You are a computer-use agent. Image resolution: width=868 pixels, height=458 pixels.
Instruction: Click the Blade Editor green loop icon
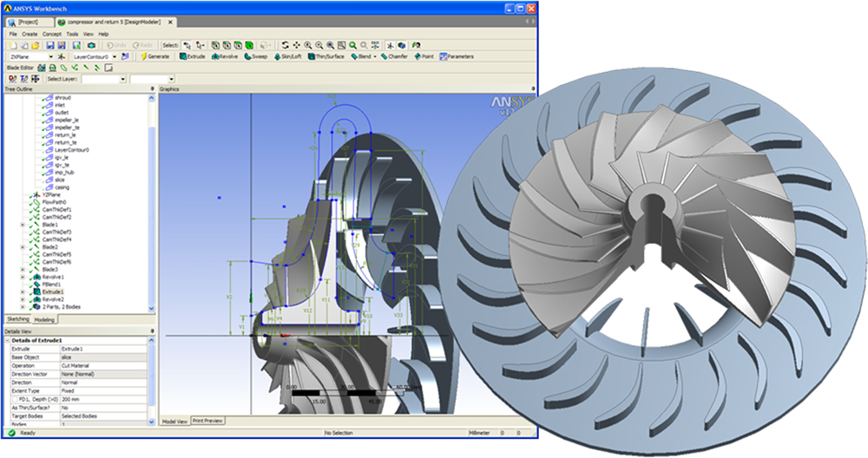coord(63,68)
